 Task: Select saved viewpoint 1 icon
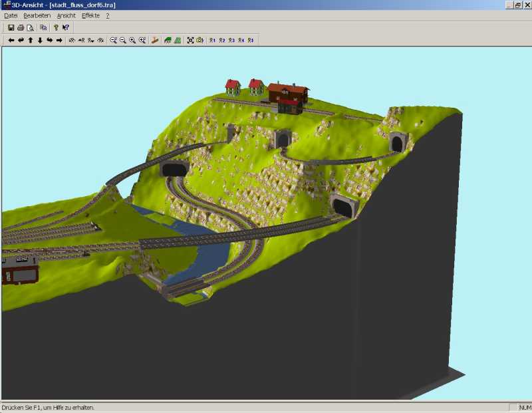[x=212, y=41]
